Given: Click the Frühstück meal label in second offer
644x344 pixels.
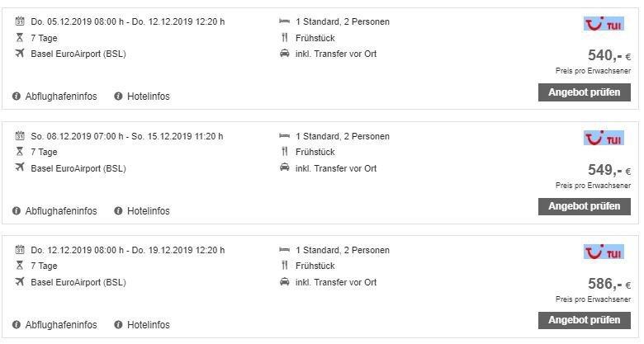Looking at the screenshot, I should coord(316,152).
